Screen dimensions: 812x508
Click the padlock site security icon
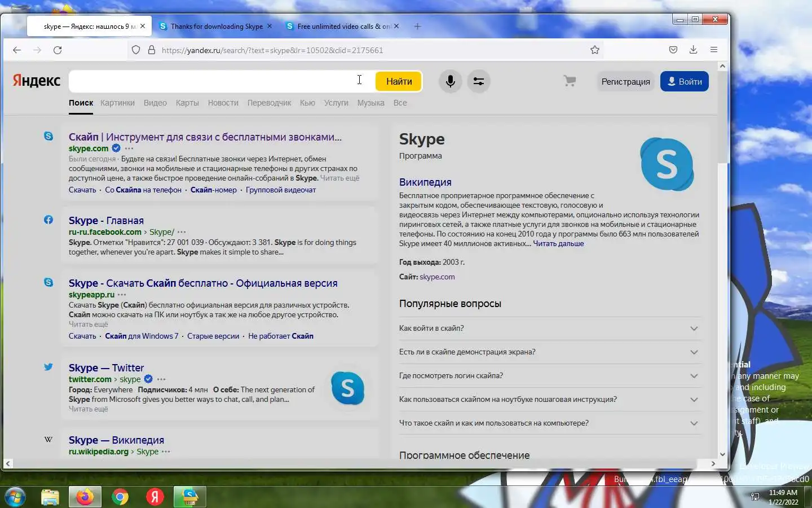click(152, 50)
